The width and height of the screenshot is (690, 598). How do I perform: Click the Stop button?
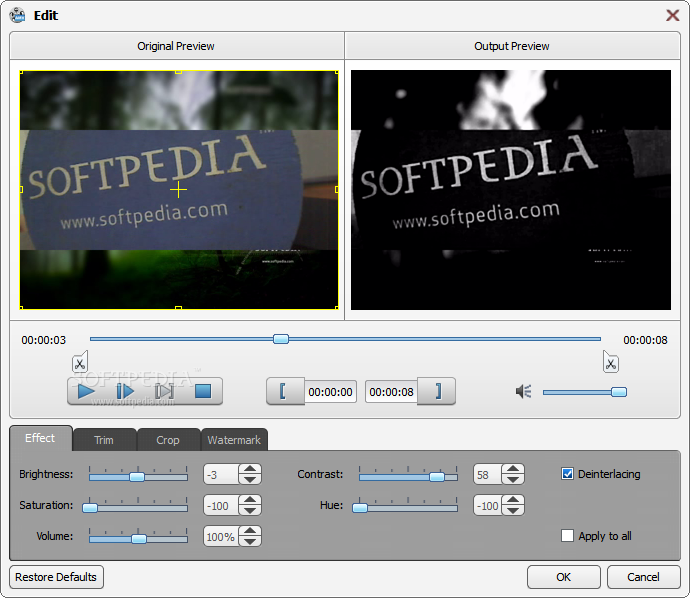203,391
